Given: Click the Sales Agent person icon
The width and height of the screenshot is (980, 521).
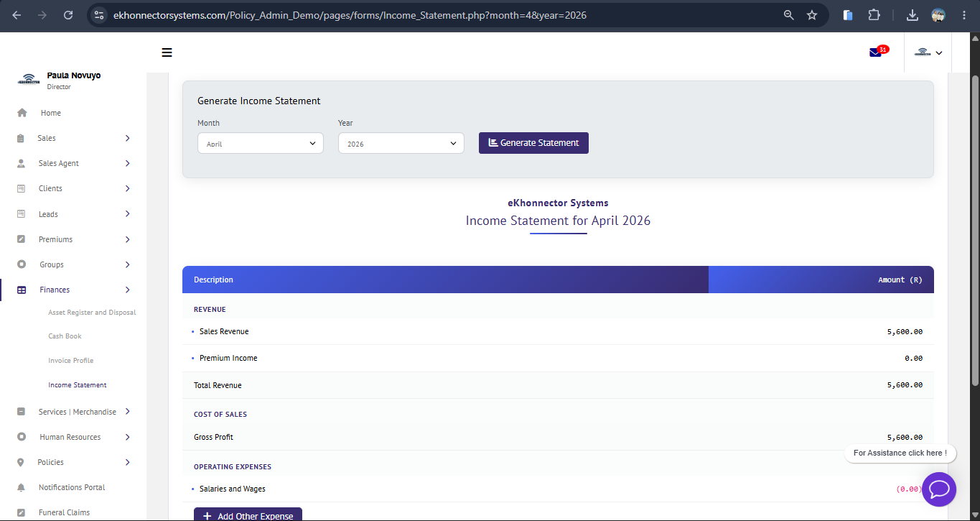Looking at the screenshot, I should click(x=21, y=163).
